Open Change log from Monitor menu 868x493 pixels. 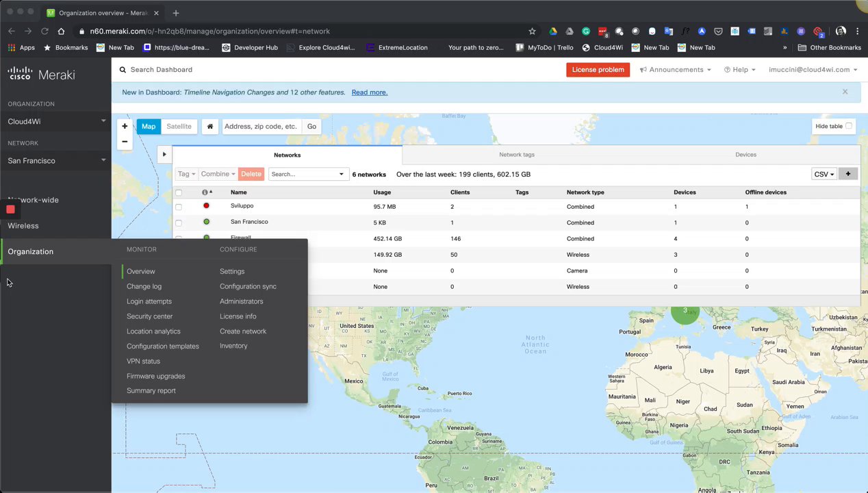tap(144, 286)
